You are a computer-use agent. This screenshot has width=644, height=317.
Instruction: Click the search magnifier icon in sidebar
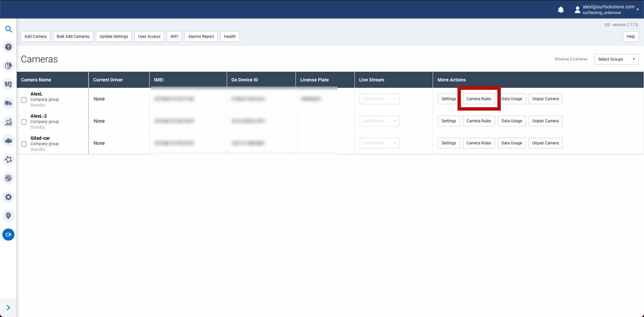click(9, 29)
